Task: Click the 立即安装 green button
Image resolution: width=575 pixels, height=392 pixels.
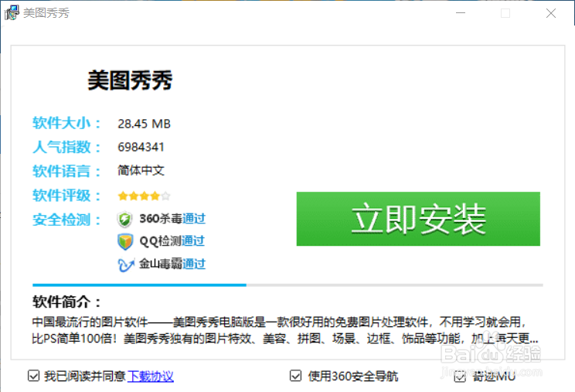Action: pyautogui.click(x=418, y=219)
